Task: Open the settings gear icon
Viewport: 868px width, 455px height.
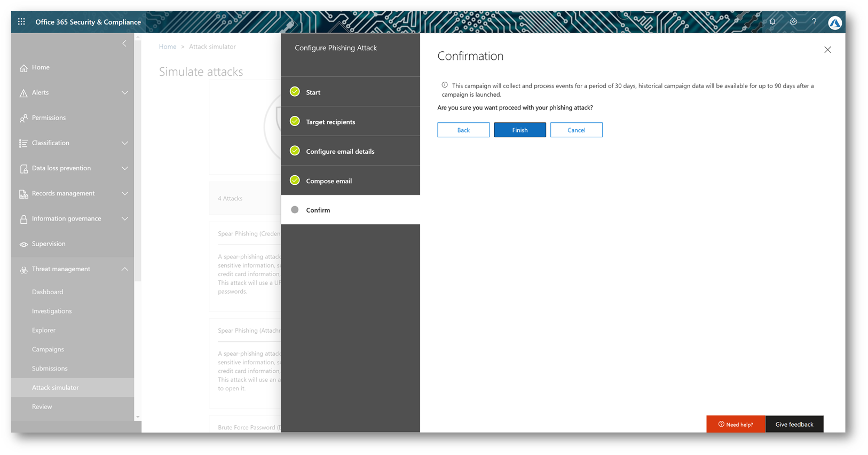Action: [793, 22]
